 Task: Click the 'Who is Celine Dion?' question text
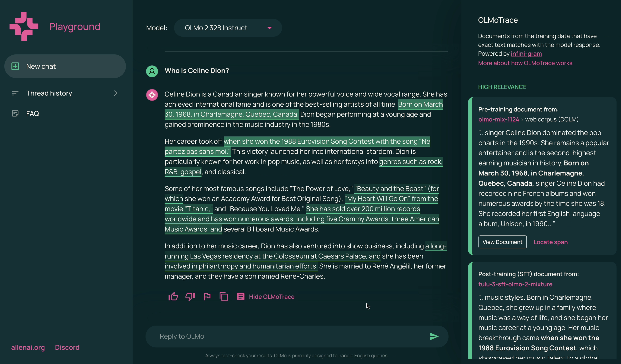point(197,71)
